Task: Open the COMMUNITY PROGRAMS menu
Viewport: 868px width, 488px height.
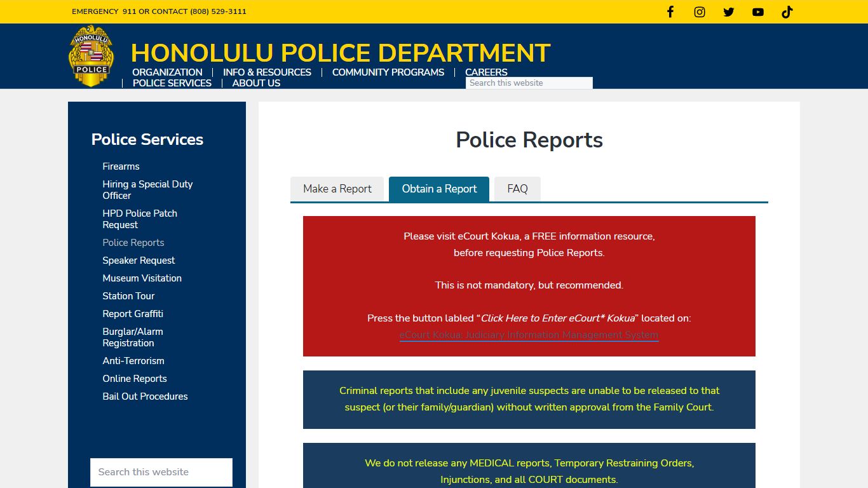Action: coord(388,72)
